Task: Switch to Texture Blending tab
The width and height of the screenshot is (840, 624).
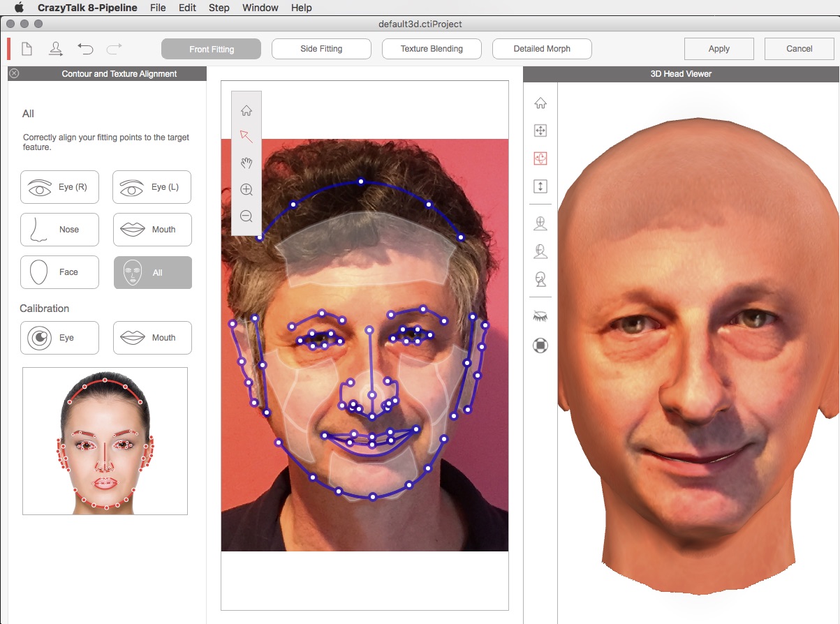Action: point(432,49)
